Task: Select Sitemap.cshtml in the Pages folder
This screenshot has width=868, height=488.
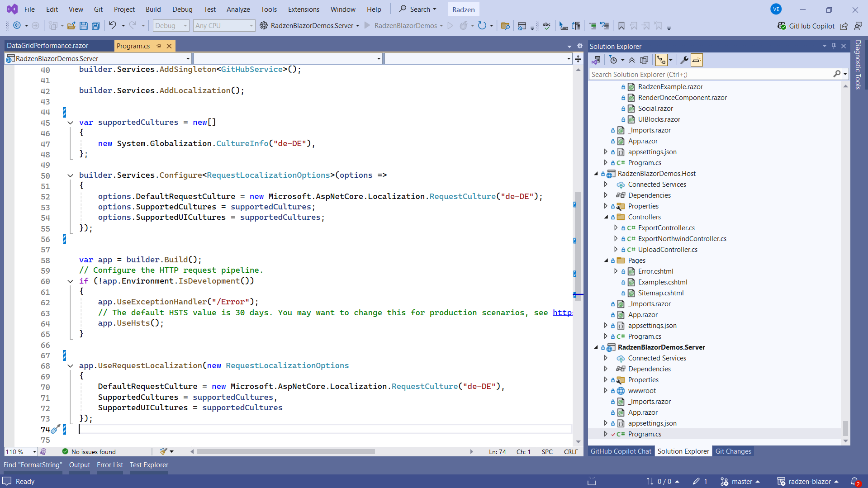Action: click(660, 293)
